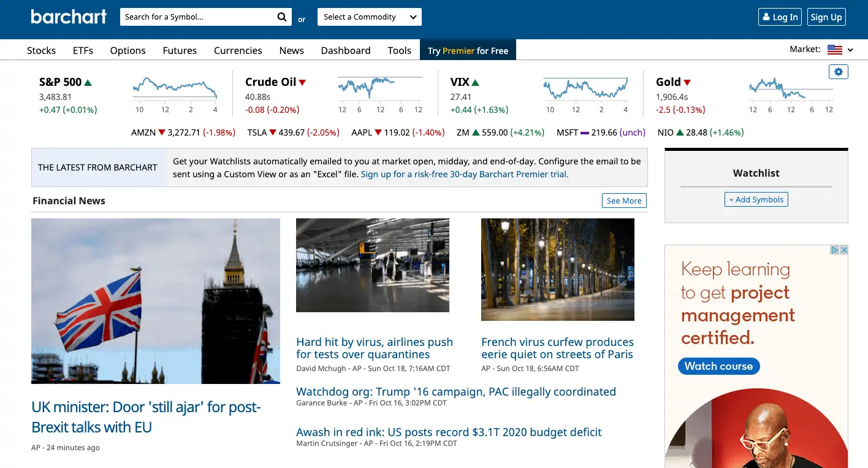Click the Gold red down arrow
The height and width of the screenshot is (468, 868).
tap(687, 82)
